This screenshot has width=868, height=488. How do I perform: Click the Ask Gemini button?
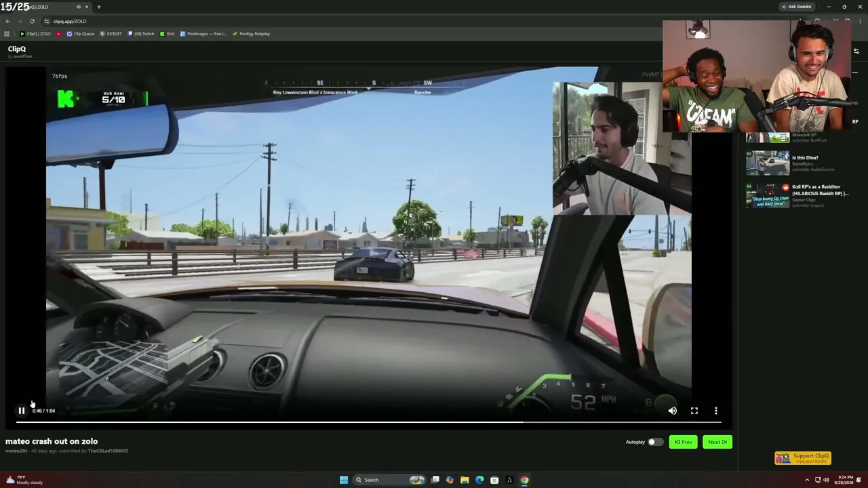tap(797, 7)
